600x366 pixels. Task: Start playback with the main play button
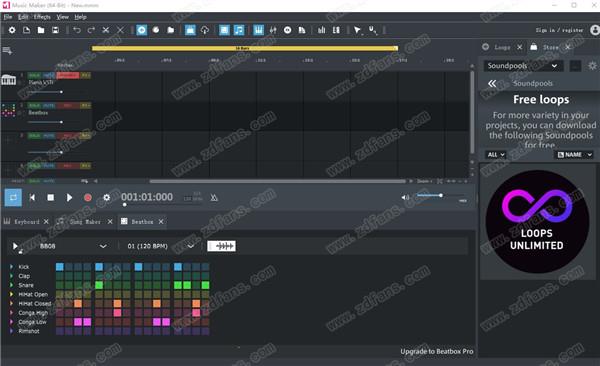pos(69,198)
